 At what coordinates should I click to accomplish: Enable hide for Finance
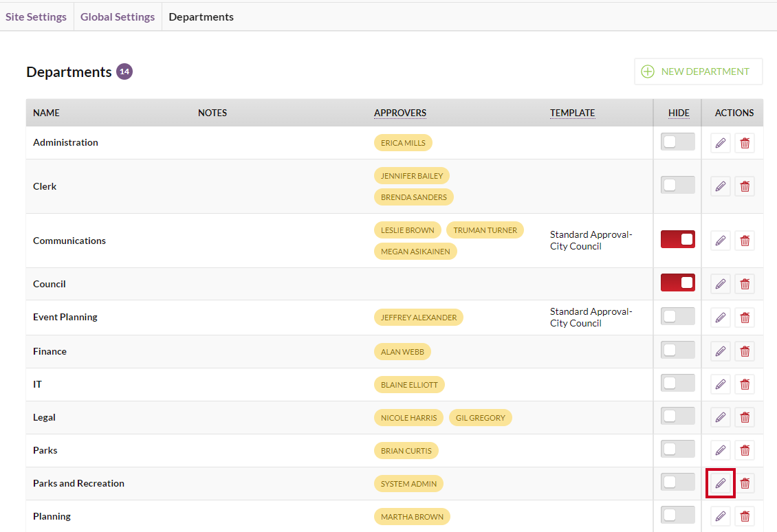coord(678,350)
